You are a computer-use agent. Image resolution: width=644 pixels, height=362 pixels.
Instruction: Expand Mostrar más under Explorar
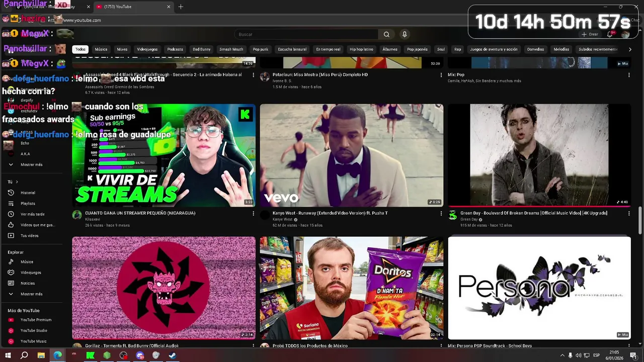pyautogui.click(x=31, y=294)
